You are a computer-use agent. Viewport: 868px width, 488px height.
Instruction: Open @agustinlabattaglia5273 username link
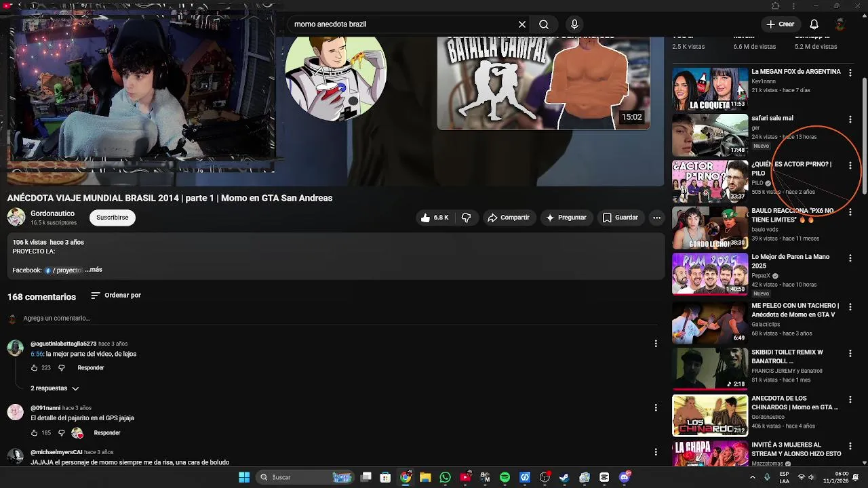click(x=64, y=344)
